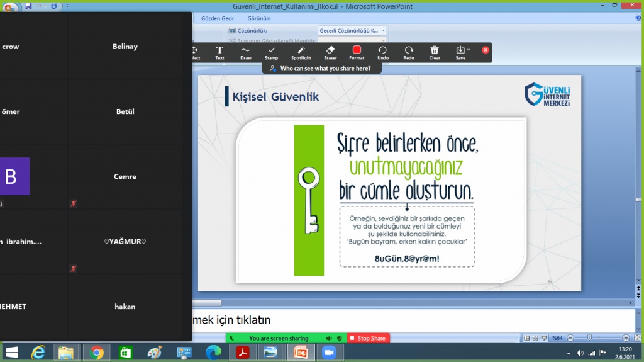Image resolution: width=644 pixels, height=362 pixels.
Task: Select the Text annotation tool
Action: 219,53
